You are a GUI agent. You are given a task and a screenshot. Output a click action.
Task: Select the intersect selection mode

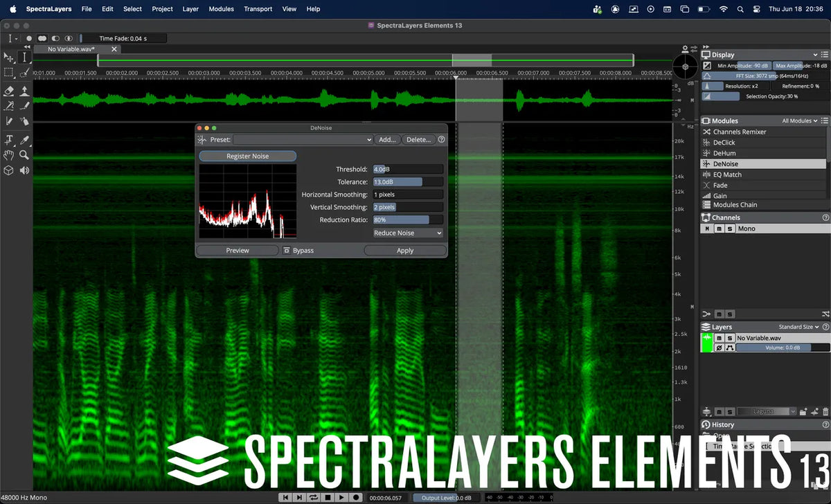tap(69, 39)
